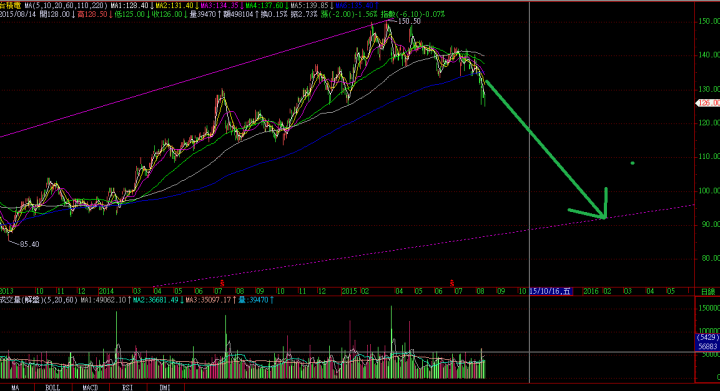The width and height of the screenshot is (720, 391).
Task: Click the volume MA2:36681.49 value
Action: (157, 300)
